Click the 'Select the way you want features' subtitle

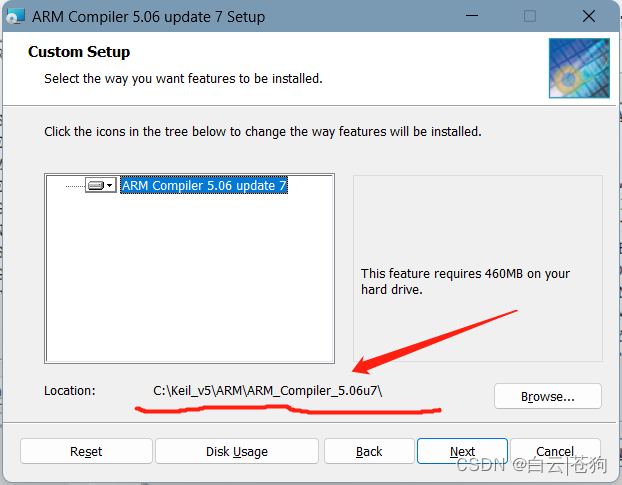183,79
